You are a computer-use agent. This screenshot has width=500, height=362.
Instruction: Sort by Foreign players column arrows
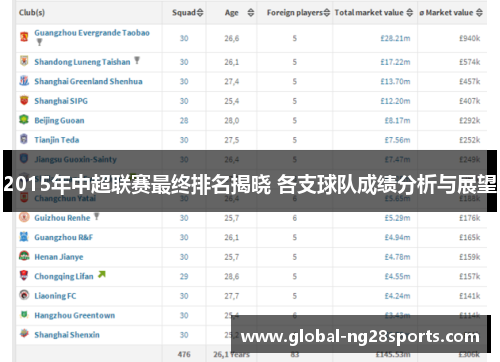pos(327,13)
